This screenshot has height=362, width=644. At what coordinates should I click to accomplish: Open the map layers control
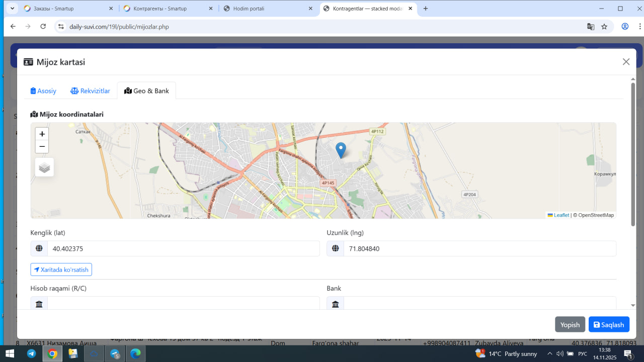[44, 167]
